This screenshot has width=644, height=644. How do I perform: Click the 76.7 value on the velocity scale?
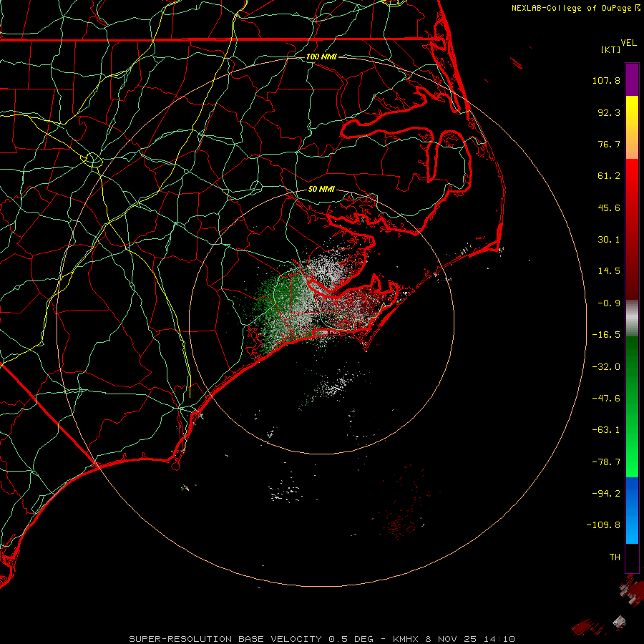pos(609,144)
